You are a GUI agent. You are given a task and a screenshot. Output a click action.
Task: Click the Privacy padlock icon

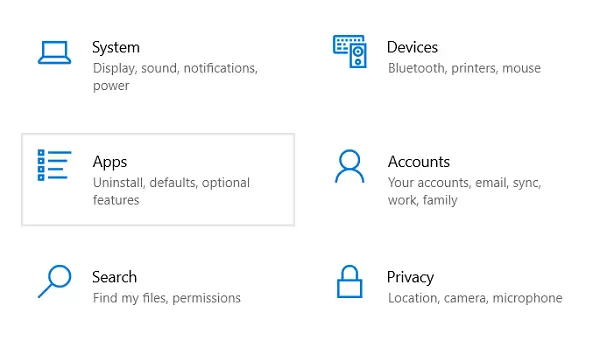[x=349, y=281]
